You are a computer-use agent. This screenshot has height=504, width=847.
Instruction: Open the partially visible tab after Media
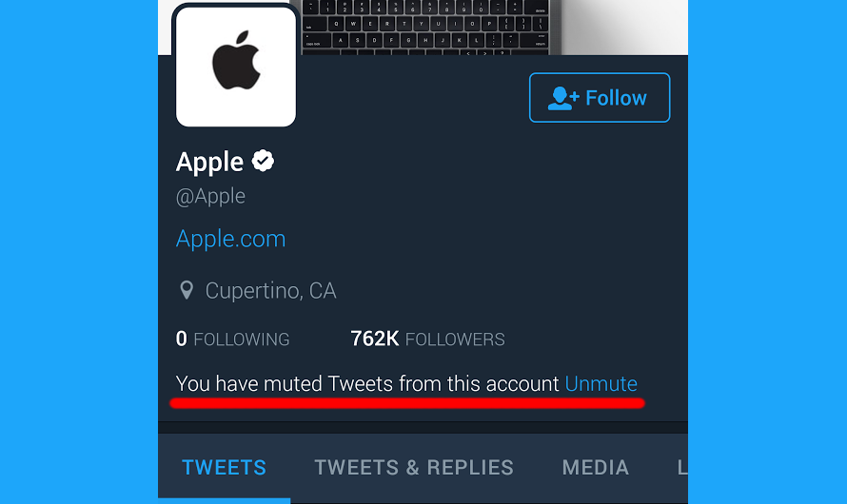[x=682, y=467]
